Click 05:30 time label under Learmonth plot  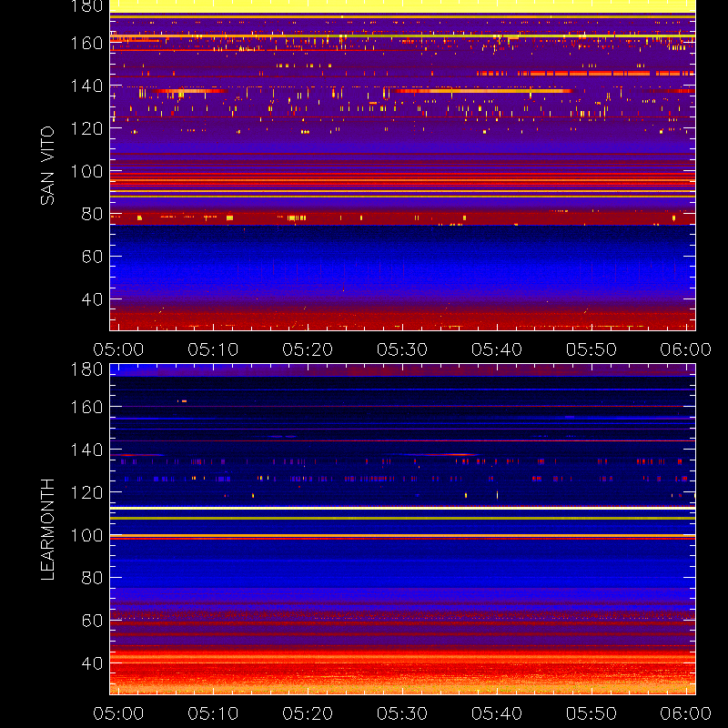pos(402,713)
